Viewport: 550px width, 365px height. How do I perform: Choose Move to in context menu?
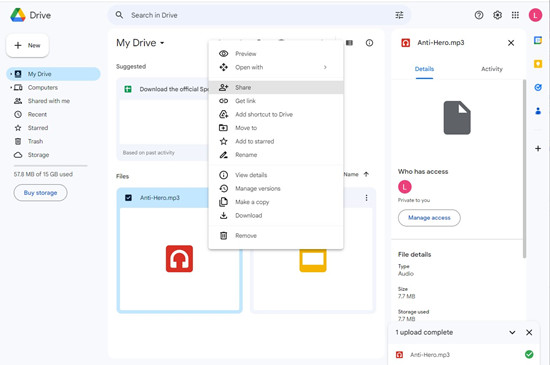point(276,128)
